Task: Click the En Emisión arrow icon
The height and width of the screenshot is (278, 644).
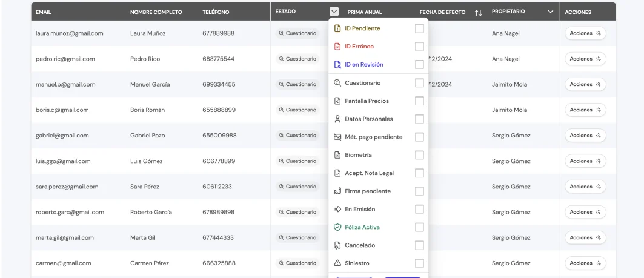Action: (x=337, y=210)
